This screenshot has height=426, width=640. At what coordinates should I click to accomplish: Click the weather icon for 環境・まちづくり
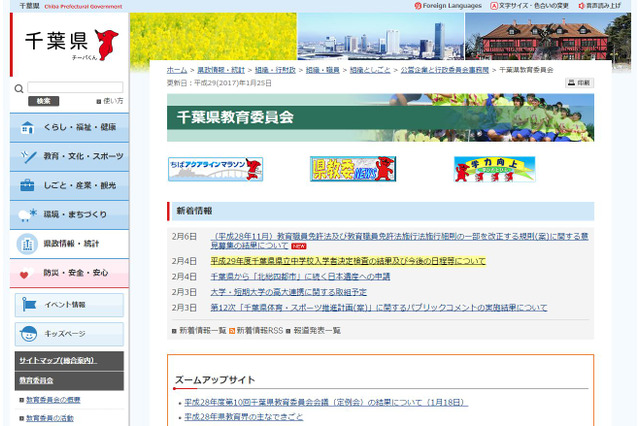tap(27, 215)
